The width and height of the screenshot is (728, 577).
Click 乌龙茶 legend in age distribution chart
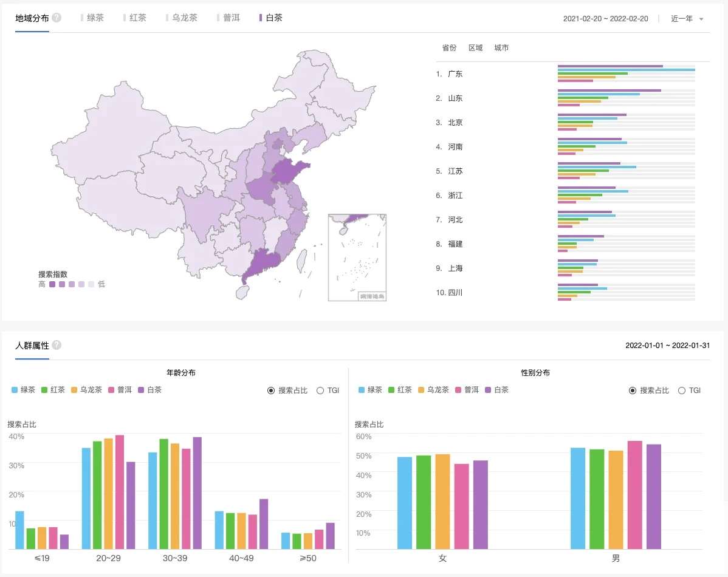[x=86, y=390]
